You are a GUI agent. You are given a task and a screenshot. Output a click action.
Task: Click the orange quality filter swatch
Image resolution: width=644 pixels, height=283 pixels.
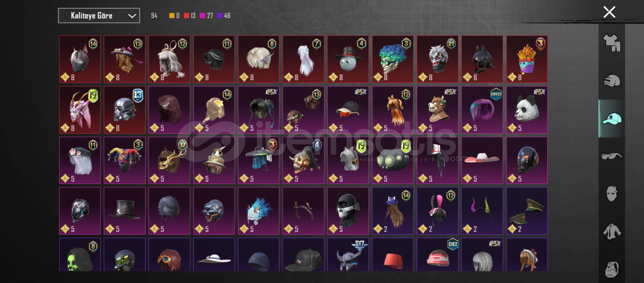coord(172,16)
